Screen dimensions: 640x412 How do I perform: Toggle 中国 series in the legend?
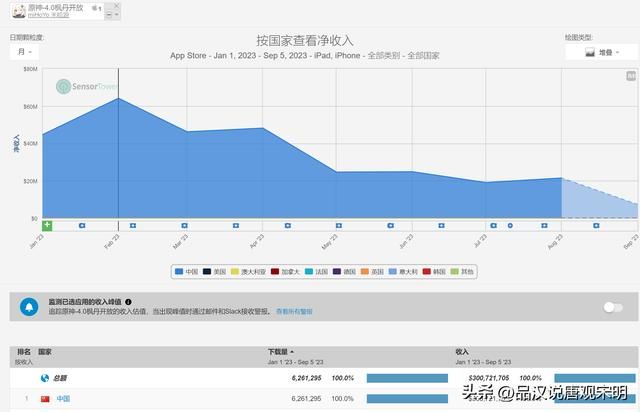click(187, 272)
